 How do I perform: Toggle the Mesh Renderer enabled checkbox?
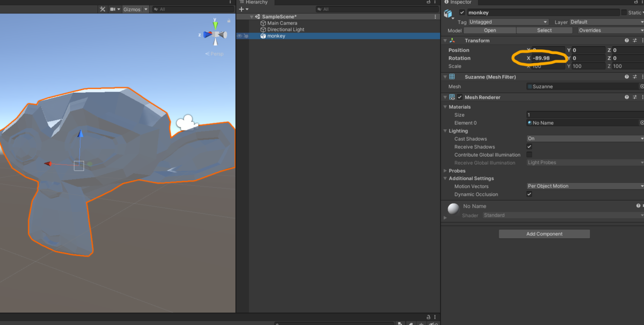(x=460, y=97)
